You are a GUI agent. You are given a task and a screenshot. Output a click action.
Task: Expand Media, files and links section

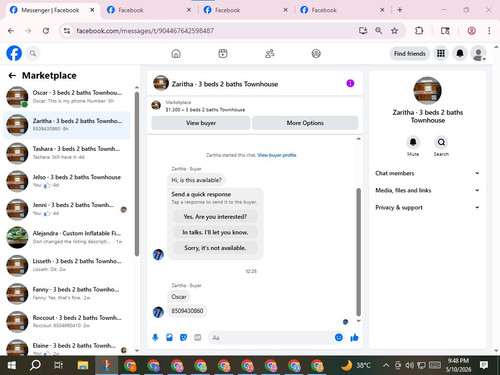(x=427, y=190)
